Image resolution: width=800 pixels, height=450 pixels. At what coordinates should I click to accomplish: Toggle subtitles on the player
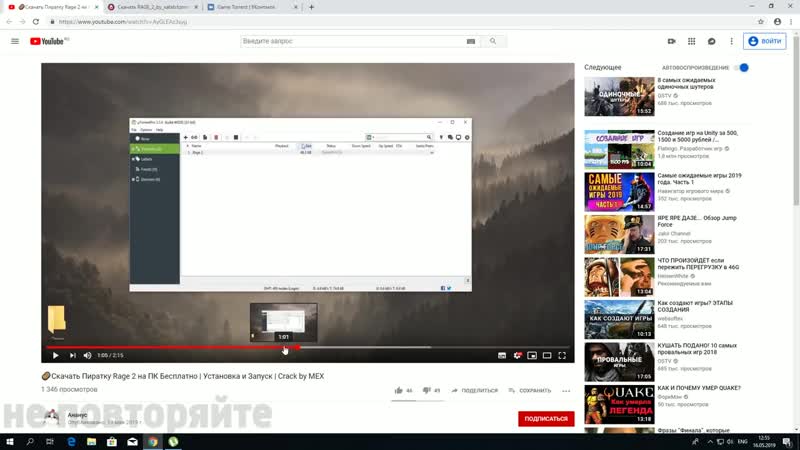click(502, 356)
